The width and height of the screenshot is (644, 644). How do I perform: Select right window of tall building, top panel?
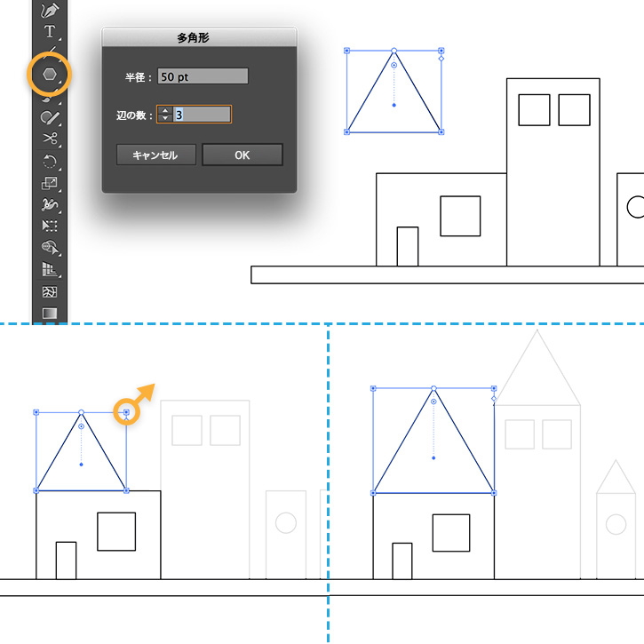click(574, 110)
